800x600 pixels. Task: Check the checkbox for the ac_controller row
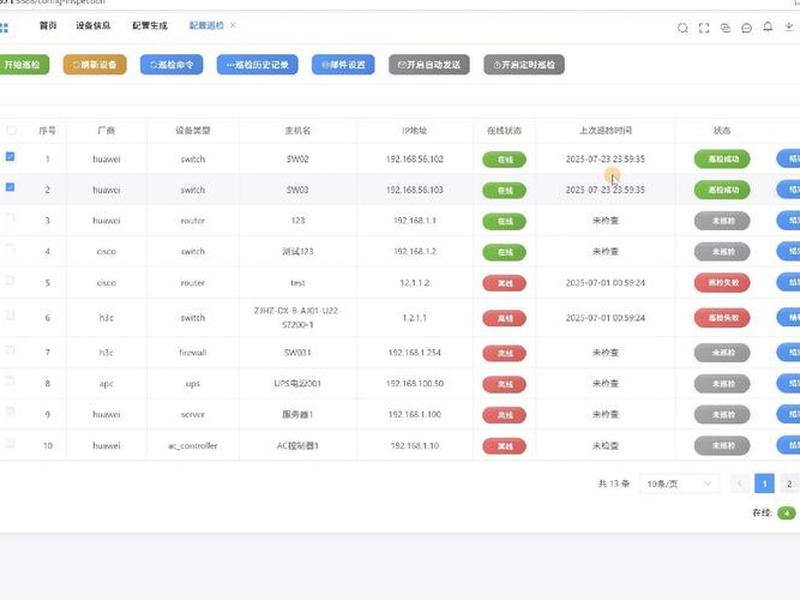[10, 443]
